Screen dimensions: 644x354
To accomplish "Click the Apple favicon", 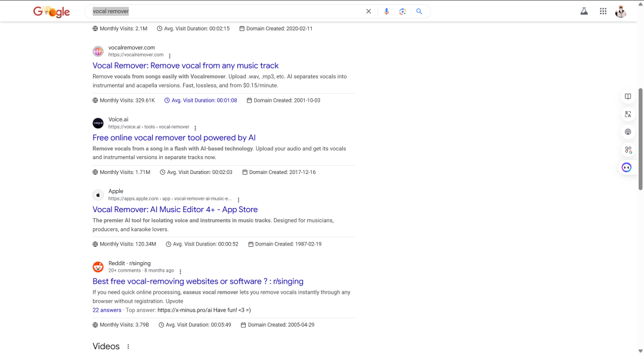I will pyautogui.click(x=98, y=195).
